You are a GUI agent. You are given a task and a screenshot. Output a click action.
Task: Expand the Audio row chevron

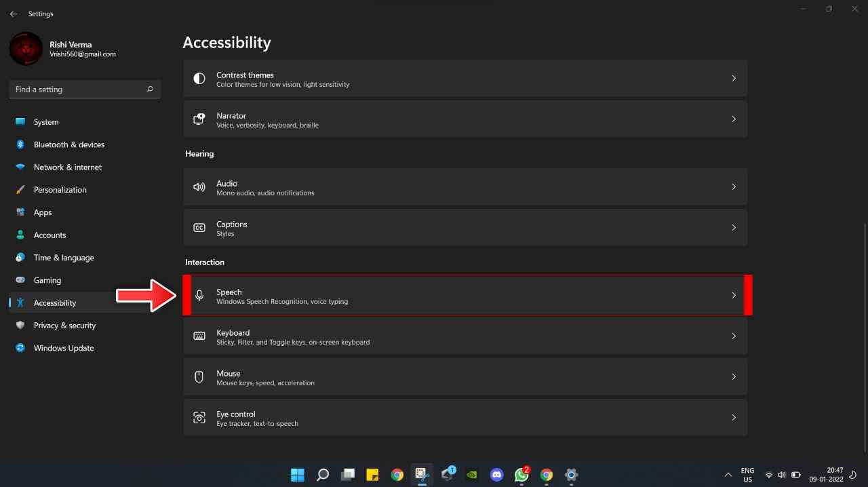[734, 187]
